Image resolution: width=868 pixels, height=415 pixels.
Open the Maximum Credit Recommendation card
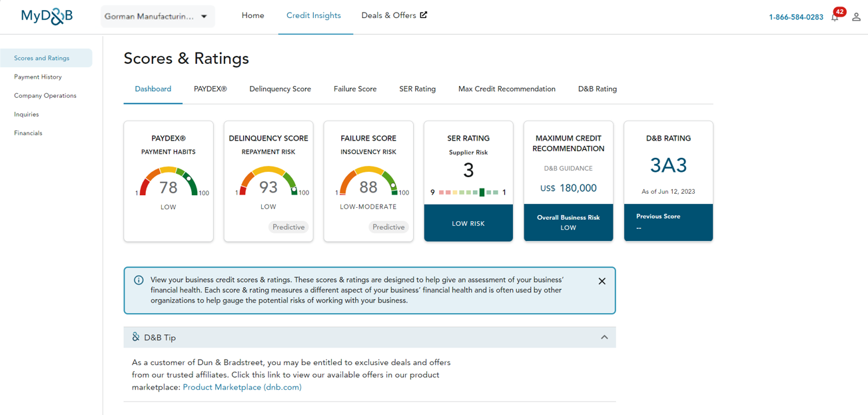pos(568,181)
